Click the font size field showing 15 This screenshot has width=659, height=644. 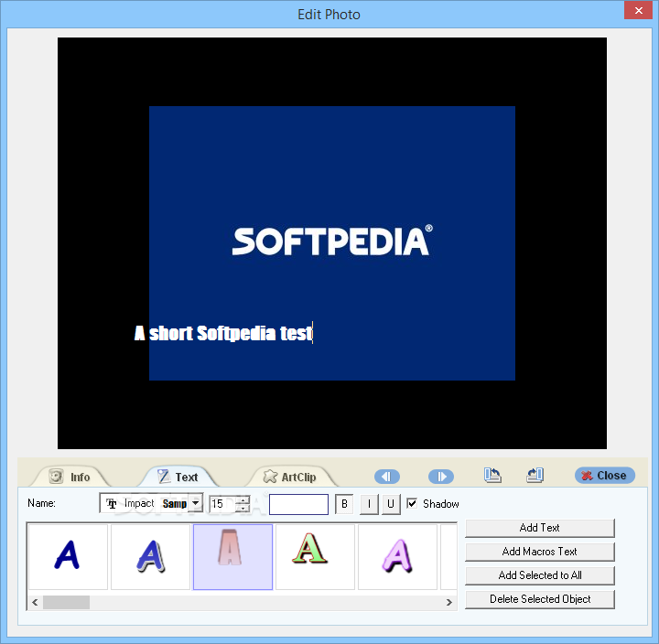click(222, 503)
